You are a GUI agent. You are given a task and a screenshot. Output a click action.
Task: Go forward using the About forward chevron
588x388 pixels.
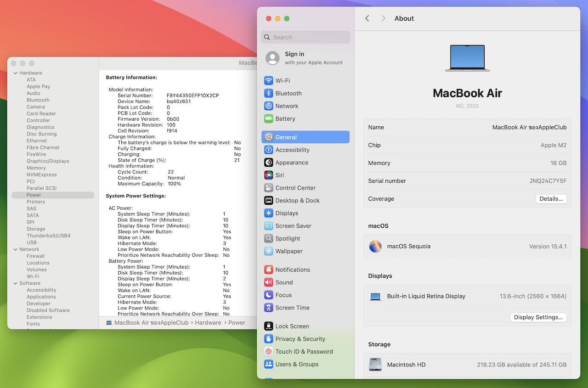tap(383, 18)
